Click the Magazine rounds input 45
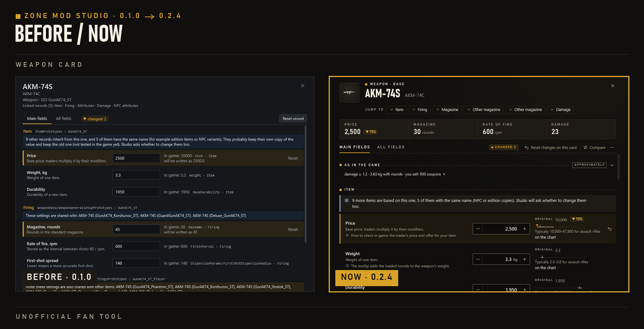Viewport: 644px width, 329px height. [x=136, y=229]
